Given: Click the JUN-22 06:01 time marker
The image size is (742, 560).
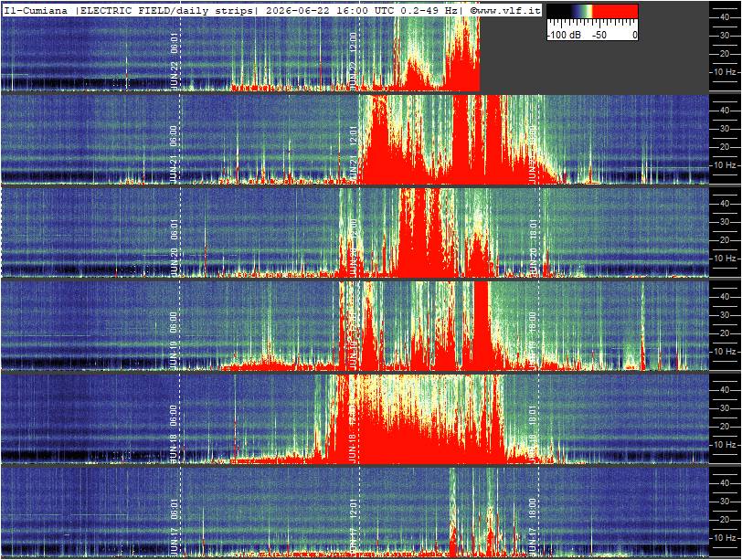Looking at the screenshot, I should [x=174, y=61].
